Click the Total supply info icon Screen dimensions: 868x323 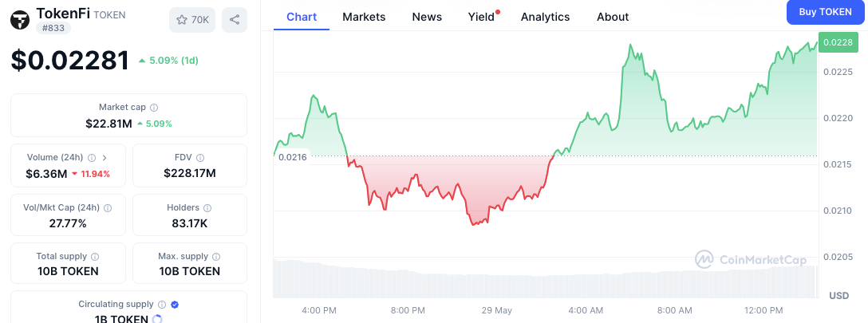coord(95,257)
